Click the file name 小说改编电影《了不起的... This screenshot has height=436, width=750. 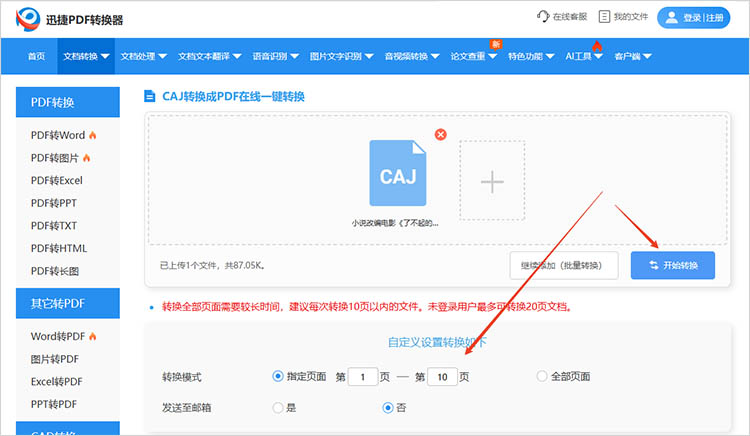coord(395,223)
